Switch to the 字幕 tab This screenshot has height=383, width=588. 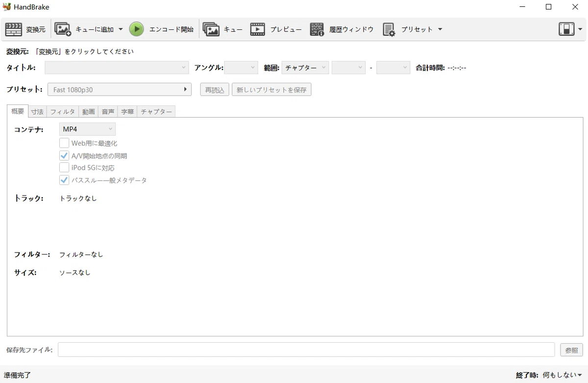pos(127,112)
